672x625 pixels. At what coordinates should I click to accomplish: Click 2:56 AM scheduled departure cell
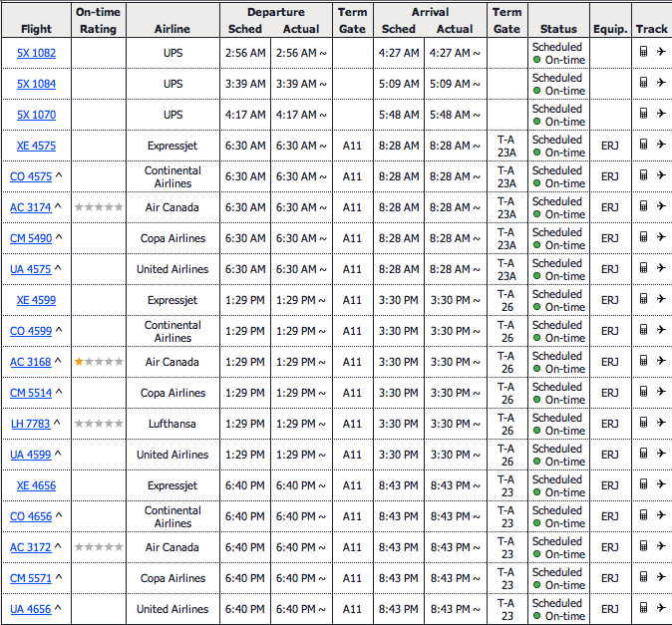point(245,53)
